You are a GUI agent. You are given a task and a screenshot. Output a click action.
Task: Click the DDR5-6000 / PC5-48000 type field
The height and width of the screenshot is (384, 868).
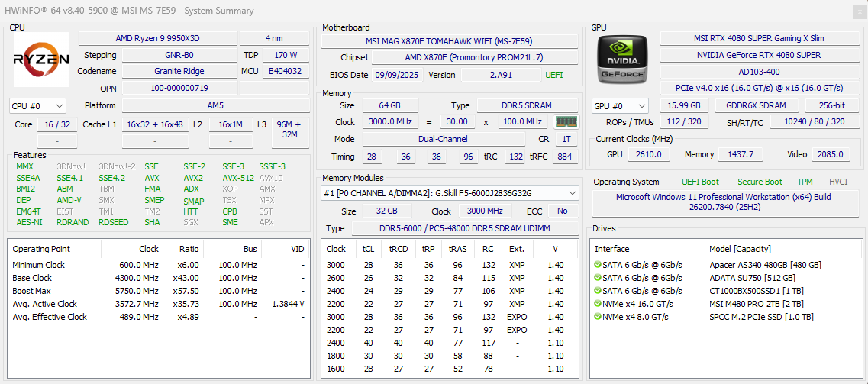[x=464, y=228]
